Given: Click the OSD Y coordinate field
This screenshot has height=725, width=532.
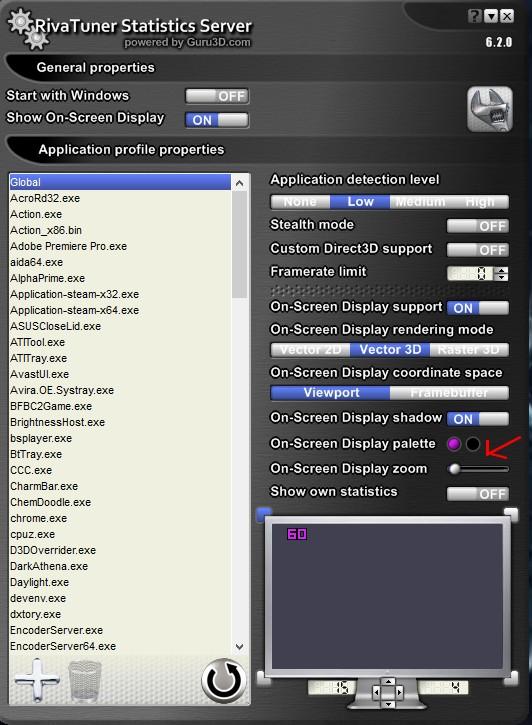Looking at the screenshot, I should (444, 688).
